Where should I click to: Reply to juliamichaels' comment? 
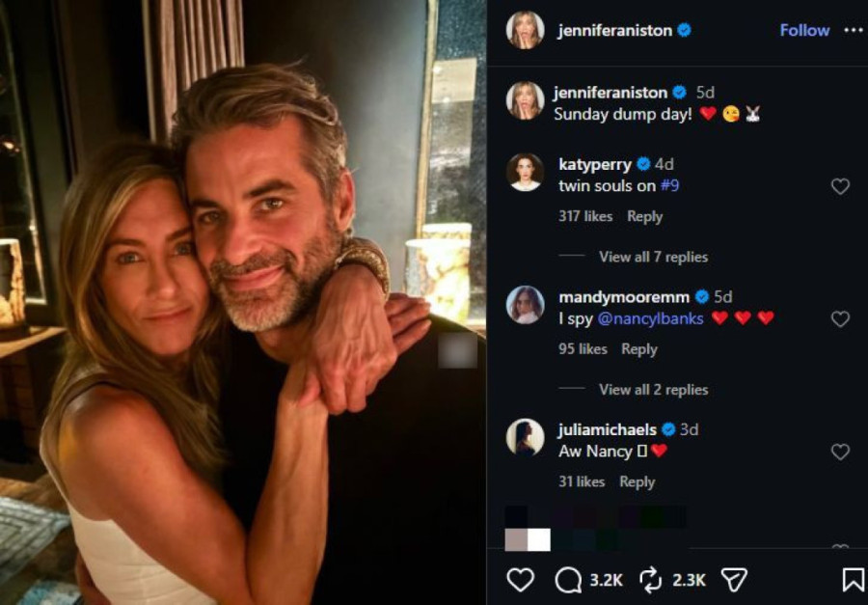(637, 481)
